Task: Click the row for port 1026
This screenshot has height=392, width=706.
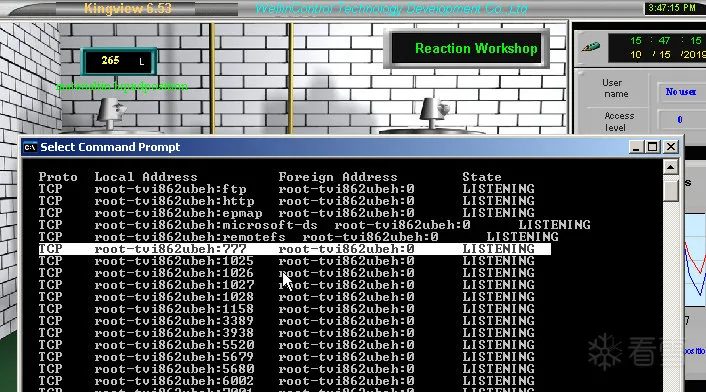Action: [x=286, y=273]
